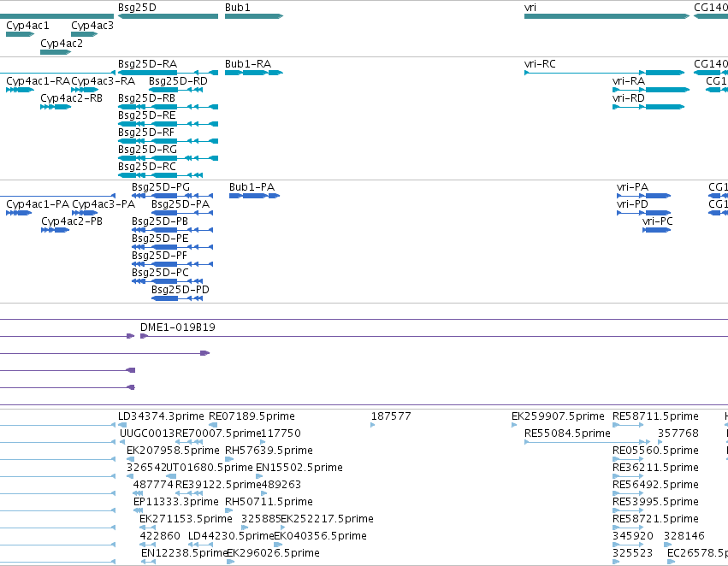Image resolution: width=728 pixels, height=566 pixels.
Task: Click the 357768 feature label
Action: (x=678, y=433)
